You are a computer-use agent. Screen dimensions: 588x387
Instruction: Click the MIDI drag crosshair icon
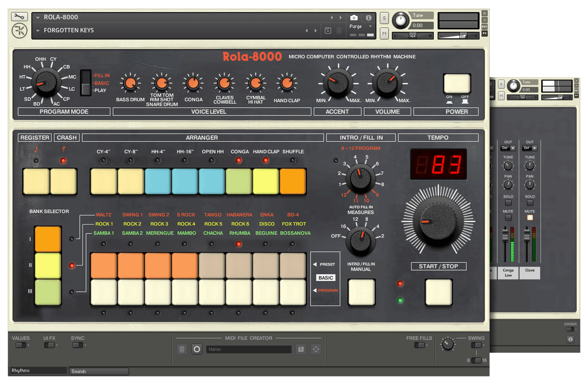click(x=316, y=349)
